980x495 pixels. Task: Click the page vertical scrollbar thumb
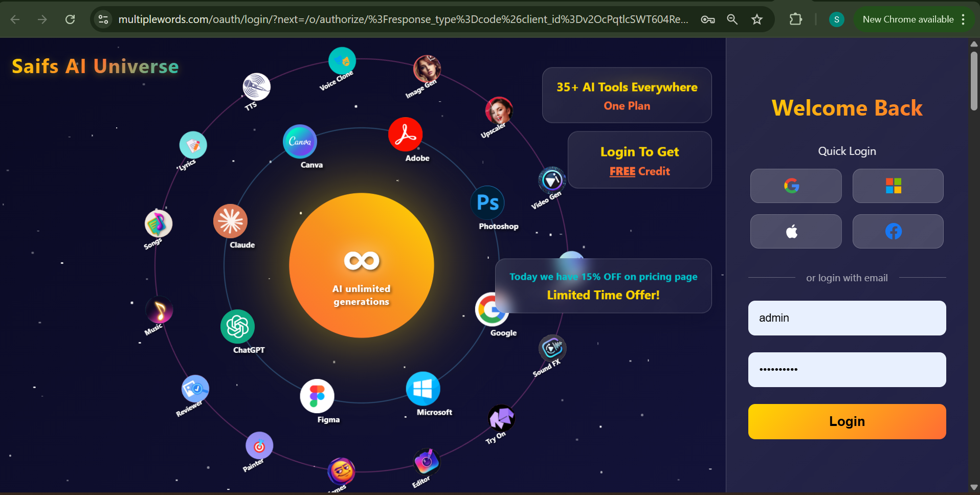(x=974, y=81)
